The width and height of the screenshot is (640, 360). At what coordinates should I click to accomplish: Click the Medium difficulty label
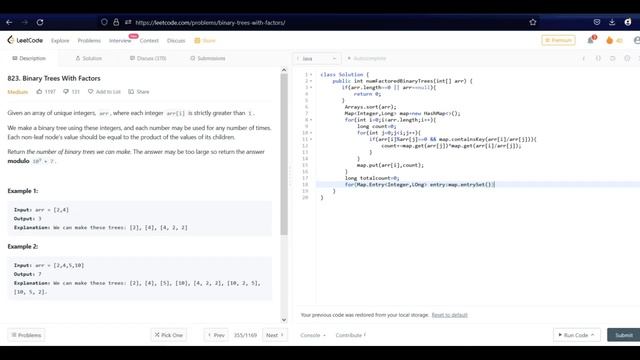point(18,92)
